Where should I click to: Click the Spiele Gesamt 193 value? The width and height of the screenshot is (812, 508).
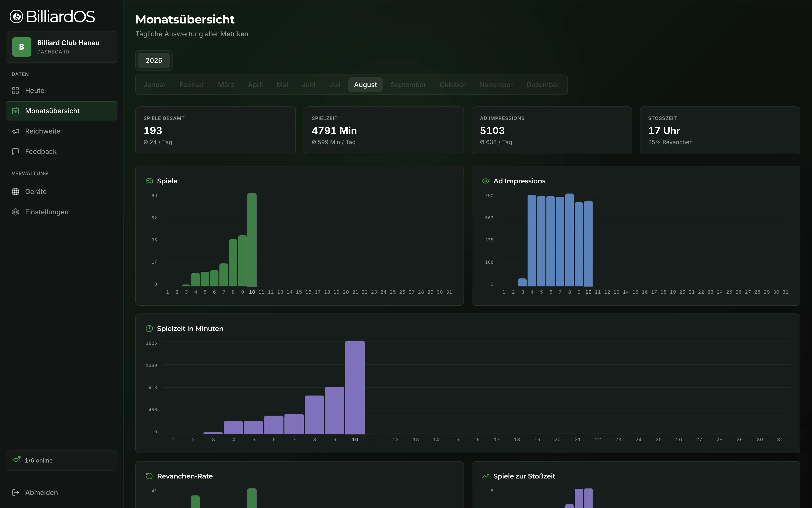pos(153,130)
